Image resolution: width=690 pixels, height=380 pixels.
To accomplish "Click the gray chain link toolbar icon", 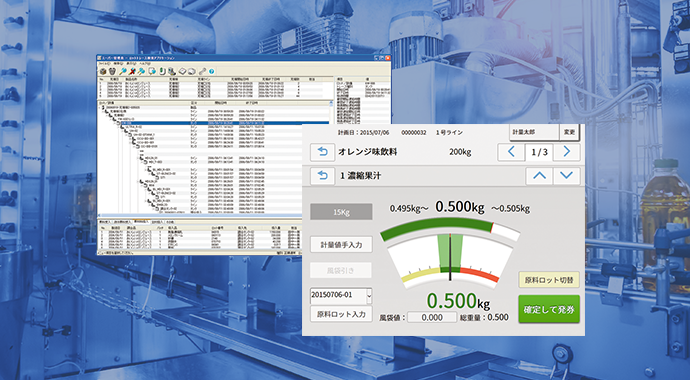I will [x=202, y=71].
